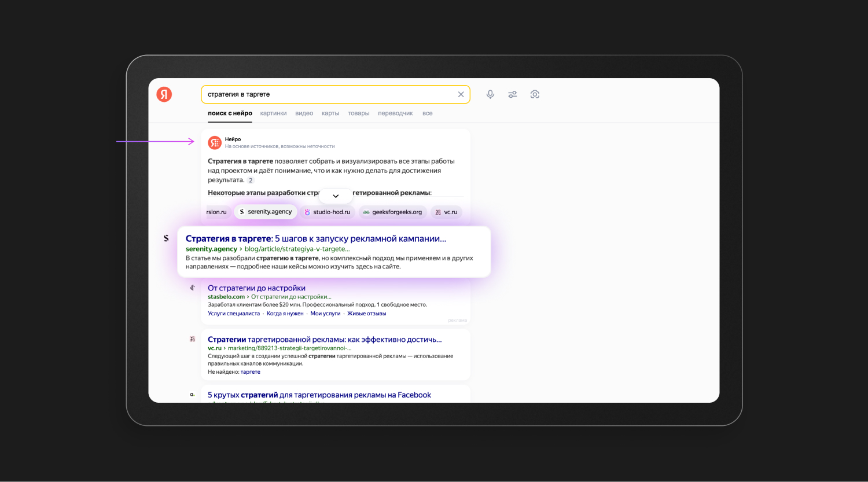Open search settings sliders icon
868x482 pixels.
click(x=513, y=94)
